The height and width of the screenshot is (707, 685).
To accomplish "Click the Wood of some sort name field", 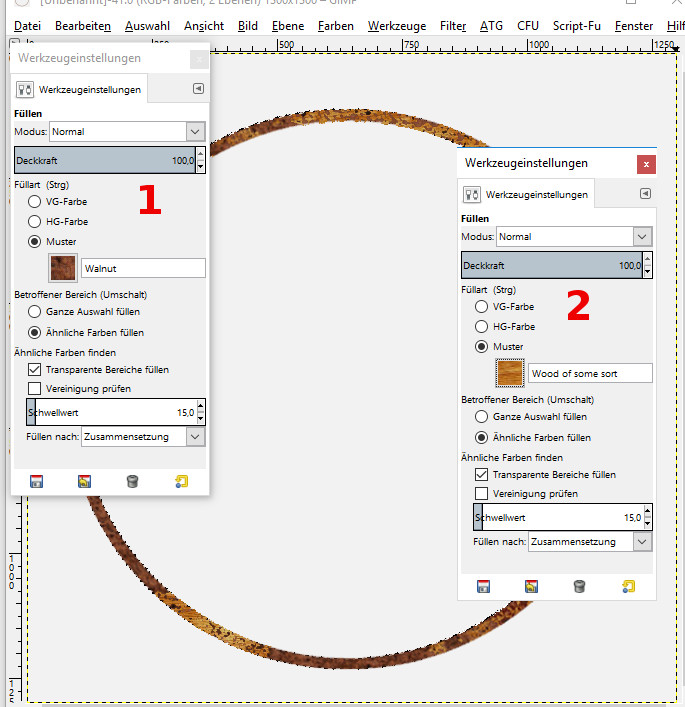I will tap(590, 373).
